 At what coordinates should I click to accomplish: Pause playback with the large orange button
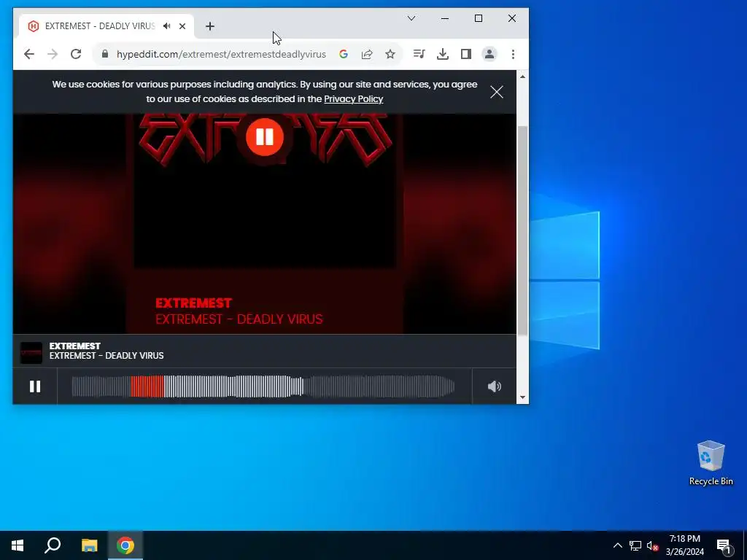pyautogui.click(x=265, y=137)
